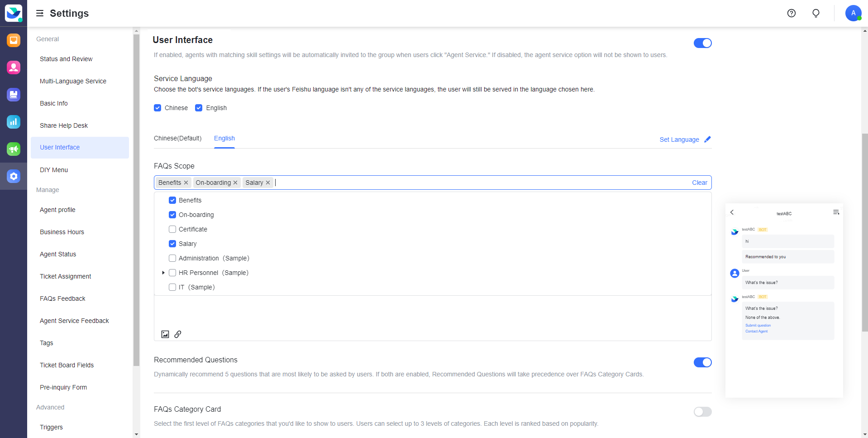Uncheck the Chinese service language checkbox
This screenshot has width=868, height=438.
click(x=157, y=108)
